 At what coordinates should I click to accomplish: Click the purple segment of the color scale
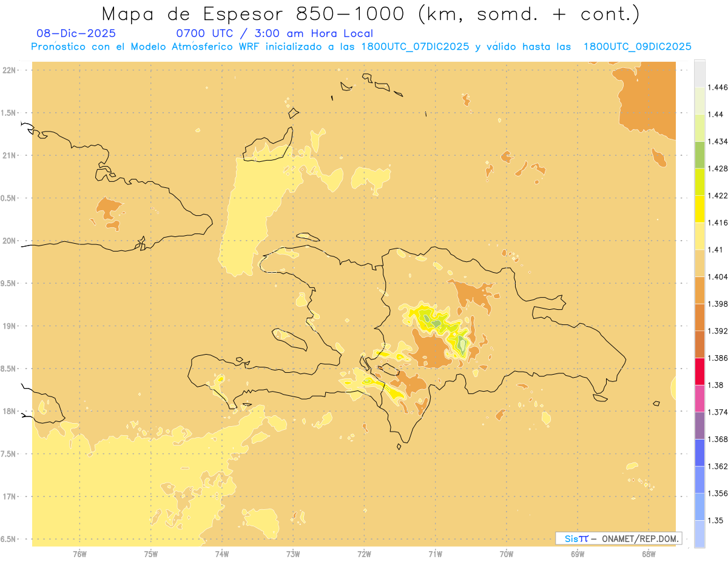699,426
